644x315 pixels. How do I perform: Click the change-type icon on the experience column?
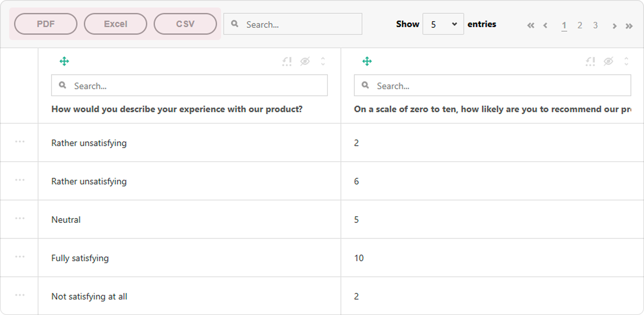287,61
